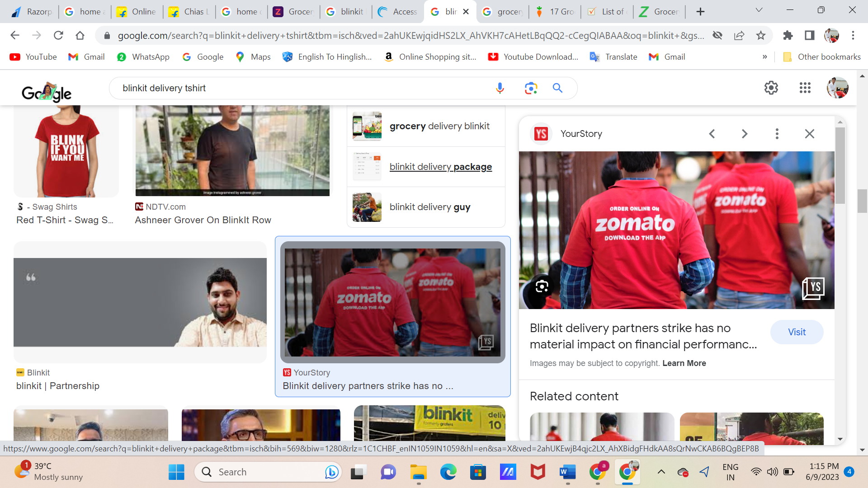Open the Windows Start menu
The width and height of the screenshot is (868, 488).
(176, 472)
